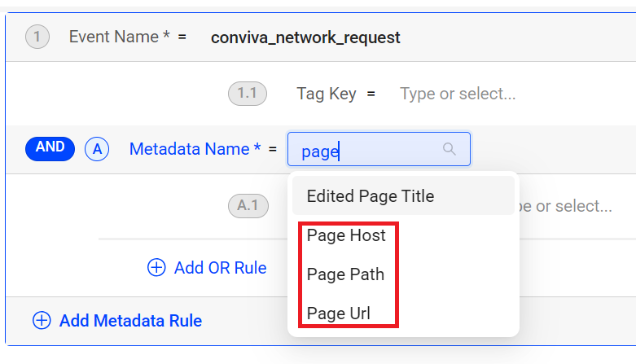636x364 pixels.
Task: Focus the Metadata Name input containing 'page'
Action: (x=366, y=150)
